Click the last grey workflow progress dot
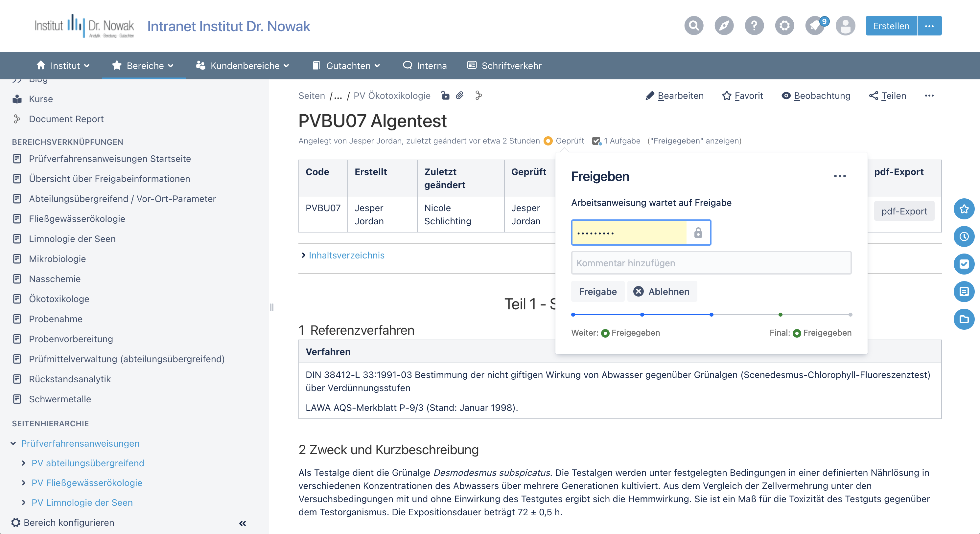 [x=850, y=315]
